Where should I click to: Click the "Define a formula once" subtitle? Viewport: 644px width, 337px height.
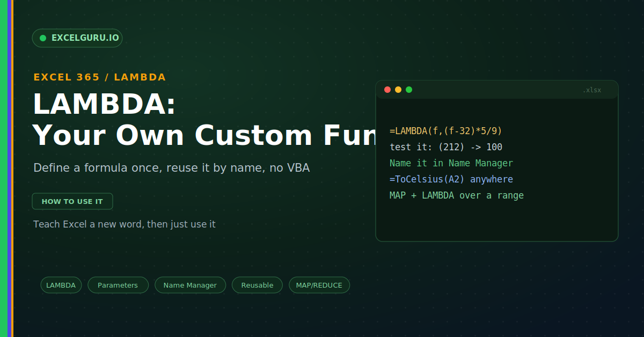coord(172,168)
